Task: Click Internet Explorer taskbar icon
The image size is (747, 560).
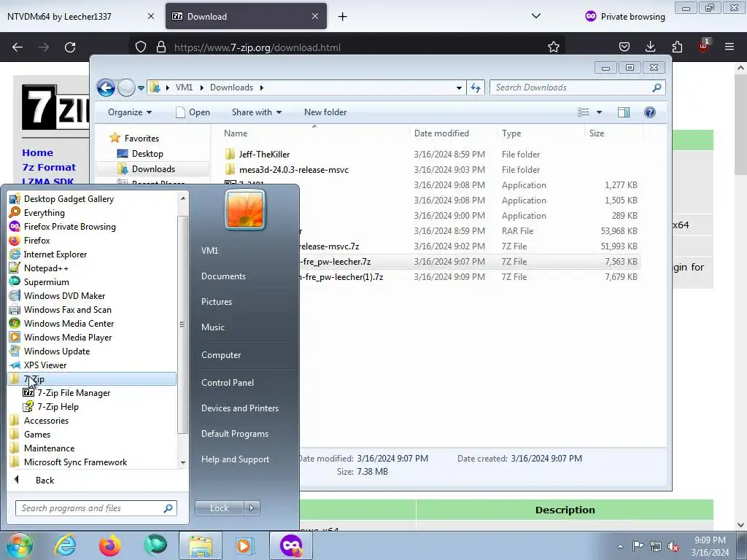Action: coord(65,545)
